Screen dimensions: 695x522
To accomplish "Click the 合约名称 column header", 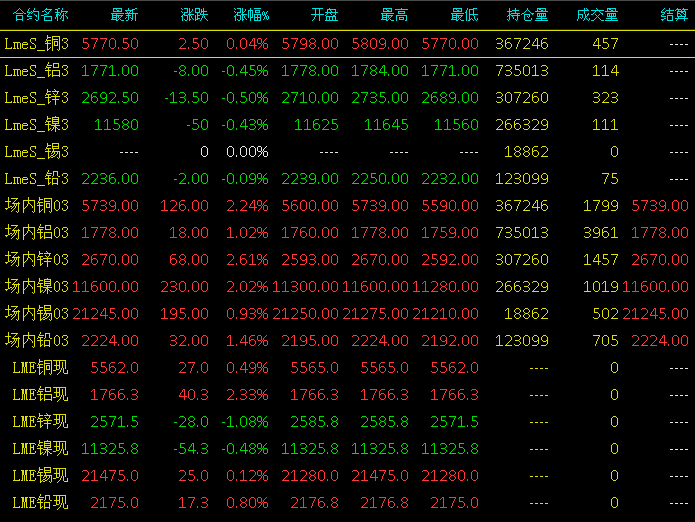I will click(40, 15).
